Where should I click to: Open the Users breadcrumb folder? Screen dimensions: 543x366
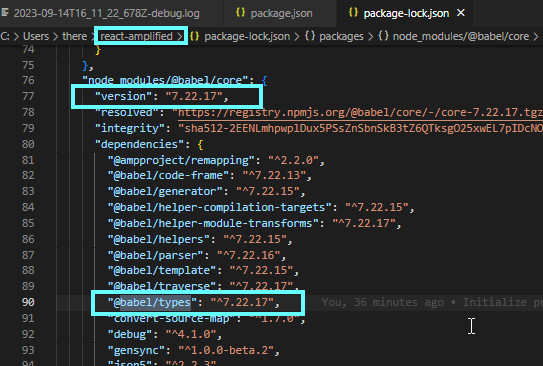pos(36,36)
